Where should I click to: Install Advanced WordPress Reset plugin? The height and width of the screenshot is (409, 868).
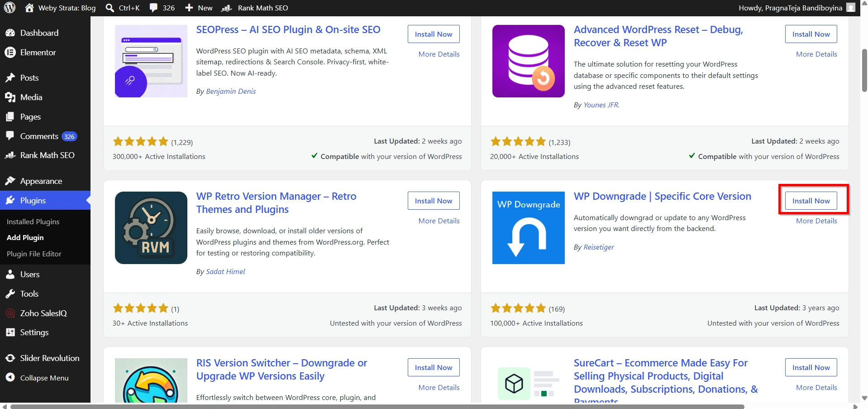click(x=811, y=34)
